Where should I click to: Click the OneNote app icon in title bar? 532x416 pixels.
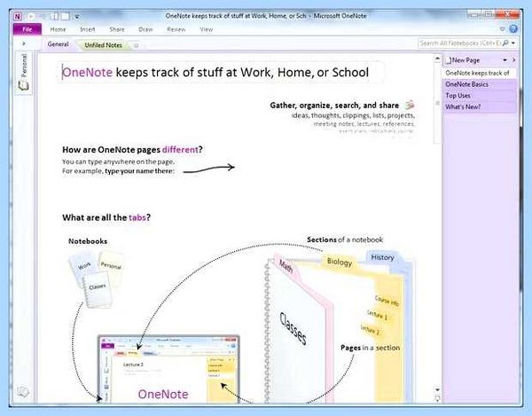click(x=18, y=16)
